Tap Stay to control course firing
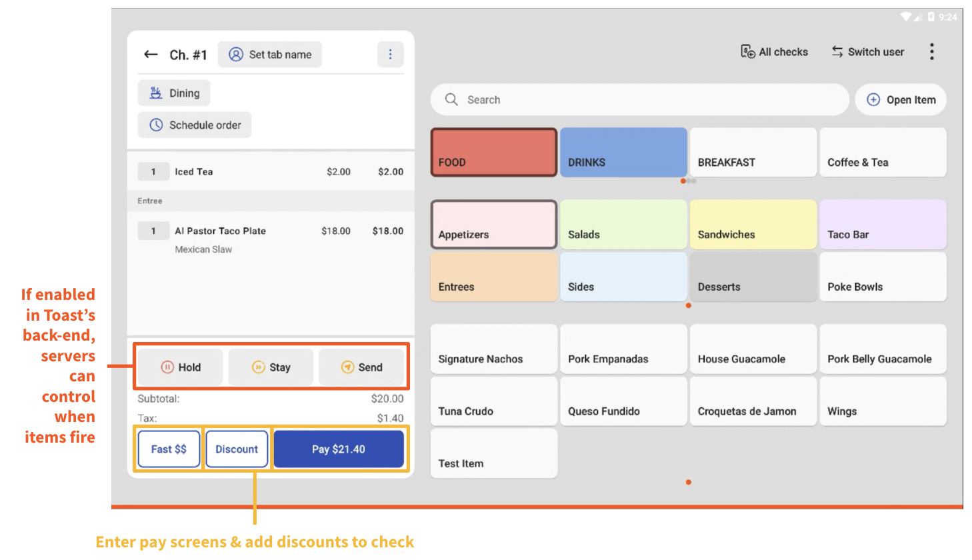The width and height of the screenshot is (972, 560). (271, 367)
